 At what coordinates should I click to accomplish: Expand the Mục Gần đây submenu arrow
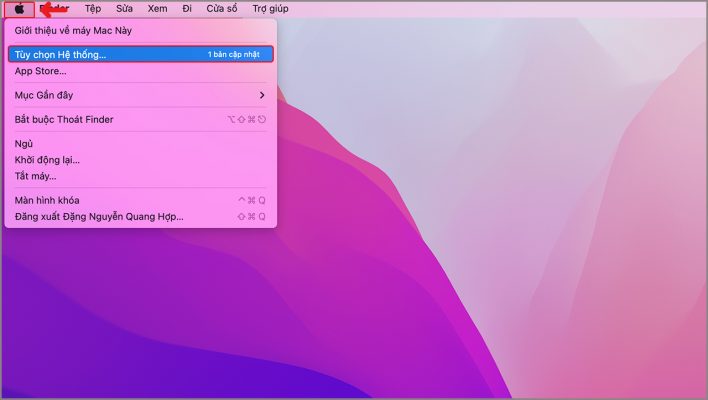[x=262, y=95]
